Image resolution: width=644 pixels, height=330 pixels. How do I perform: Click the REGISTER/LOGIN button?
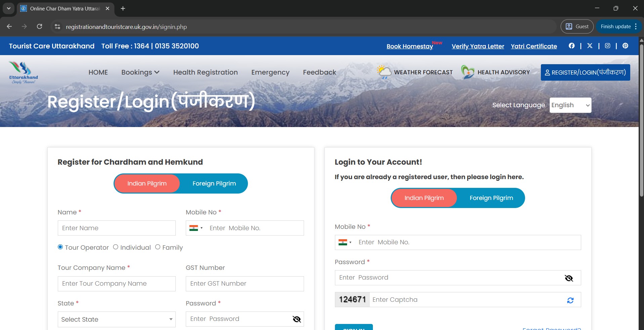tap(585, 72)
